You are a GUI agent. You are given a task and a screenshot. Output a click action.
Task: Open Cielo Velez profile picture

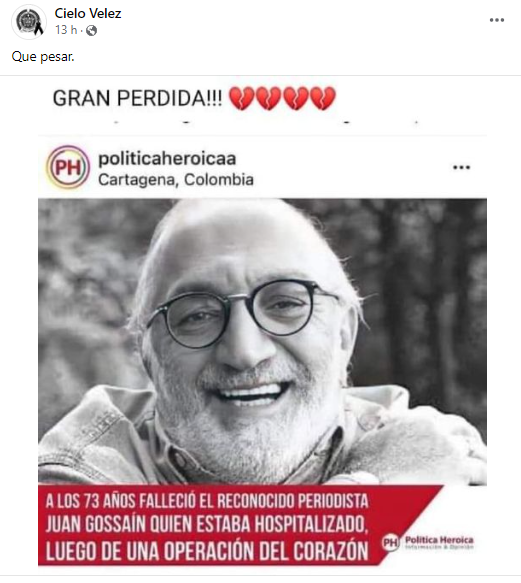click(29, 22)
